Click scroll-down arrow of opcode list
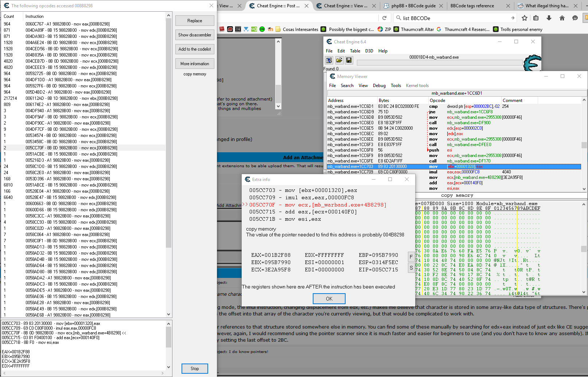The height and width of the screenshot is (377, 588). point(168,314)
